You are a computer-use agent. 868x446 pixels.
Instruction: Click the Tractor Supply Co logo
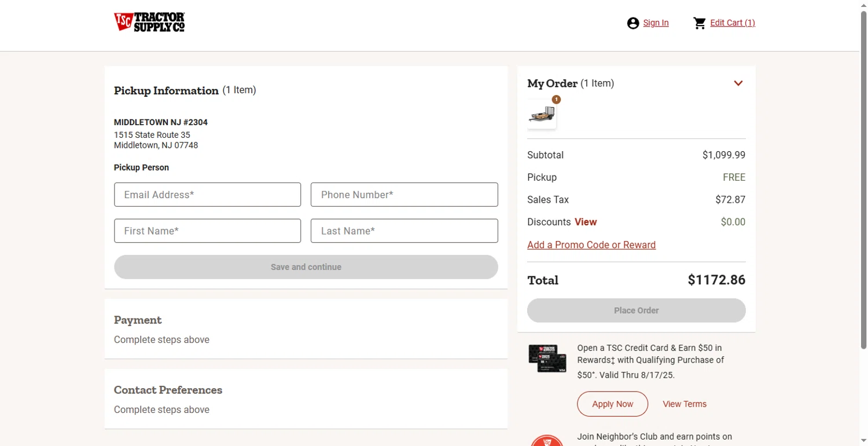pos(149,23)
